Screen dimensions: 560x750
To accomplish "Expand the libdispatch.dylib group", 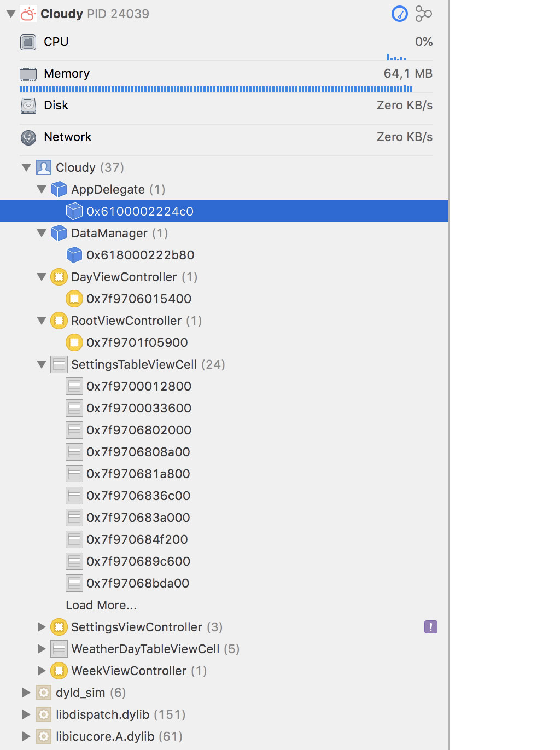I will (x=26, y=714).
